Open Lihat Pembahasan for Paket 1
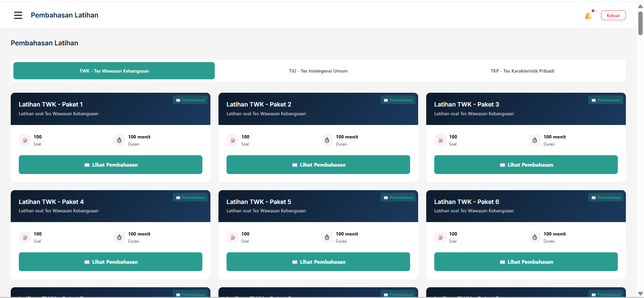The width and height of the screenshot is (644, 298). pyautogui.click(x=110, y=165)
